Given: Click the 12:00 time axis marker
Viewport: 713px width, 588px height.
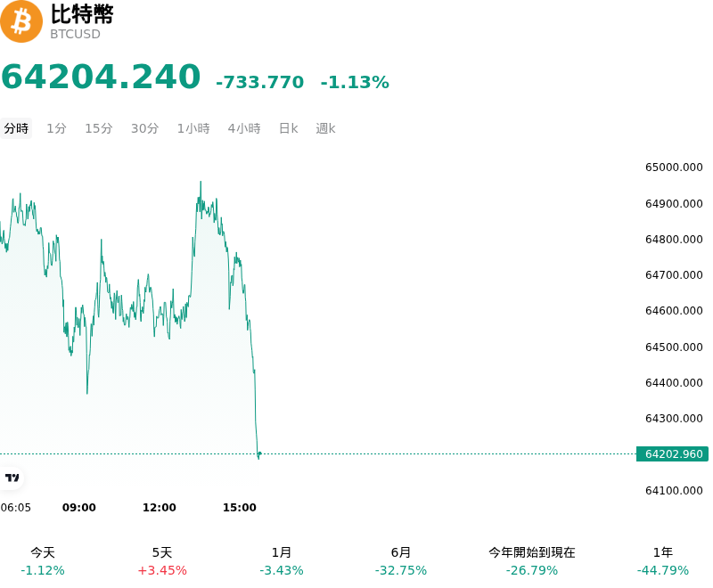Looking at the screenshot, I should pyautogui.click(x=160, y=508).
